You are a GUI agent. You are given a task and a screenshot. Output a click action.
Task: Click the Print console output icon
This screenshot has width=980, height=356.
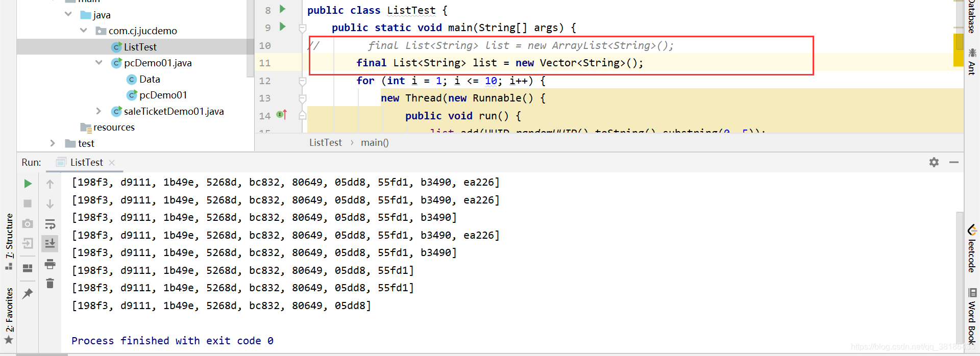coord(50,264)
